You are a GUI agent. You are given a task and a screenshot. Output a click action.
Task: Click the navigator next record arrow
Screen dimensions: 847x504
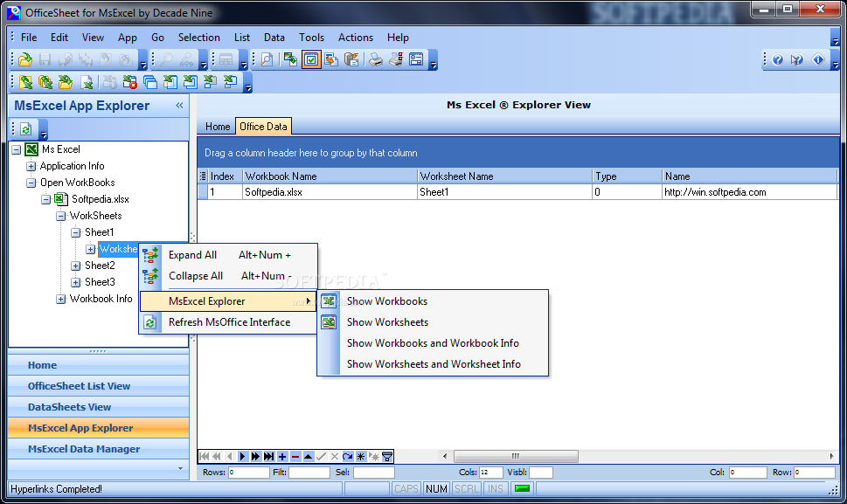coord(242,457)
